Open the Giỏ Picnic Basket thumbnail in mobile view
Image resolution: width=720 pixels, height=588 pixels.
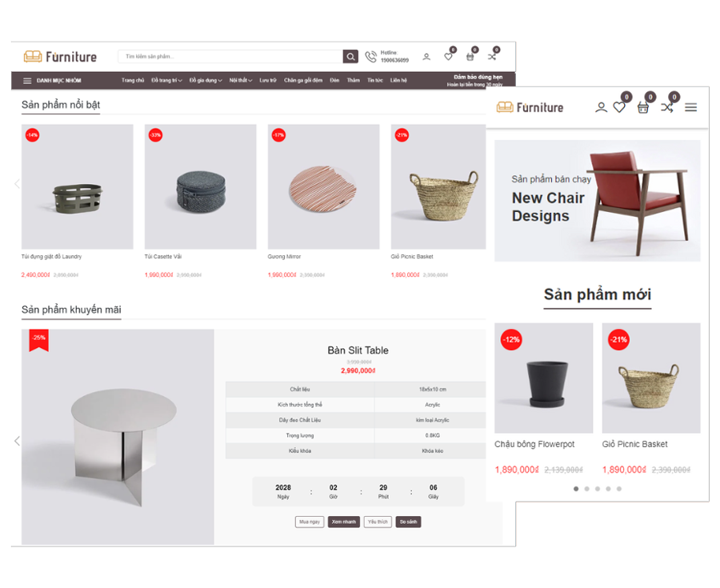[x=651, y=378]
